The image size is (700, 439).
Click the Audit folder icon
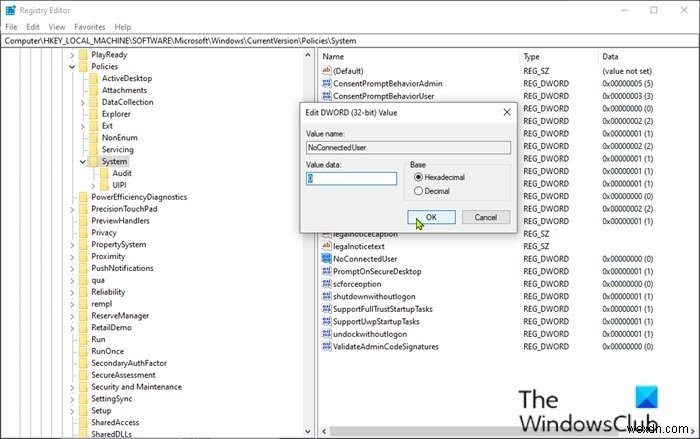(x=104, y=173)
